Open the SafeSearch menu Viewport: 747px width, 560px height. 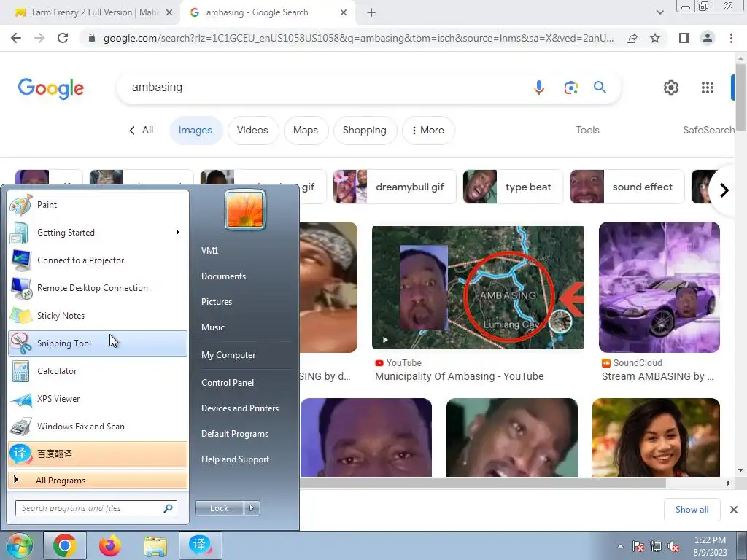click(x=709, y=130)
